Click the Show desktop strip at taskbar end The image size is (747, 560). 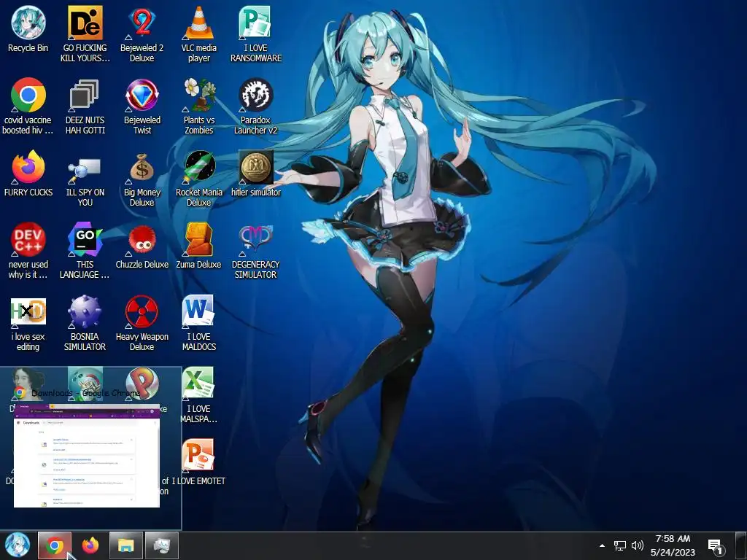pos(742,545)
